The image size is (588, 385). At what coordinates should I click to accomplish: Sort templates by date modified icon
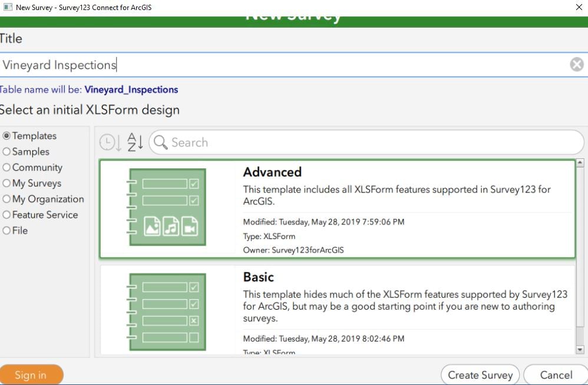pyautogui.click(x=110, y=142)
